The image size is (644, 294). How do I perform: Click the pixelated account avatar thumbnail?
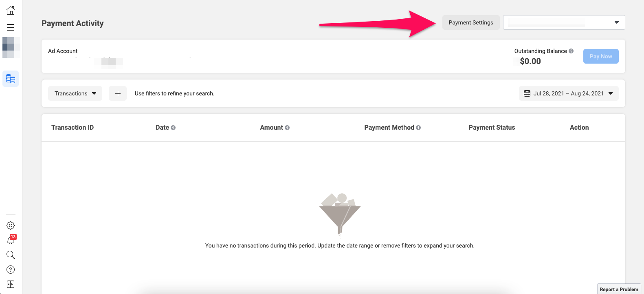11,47
